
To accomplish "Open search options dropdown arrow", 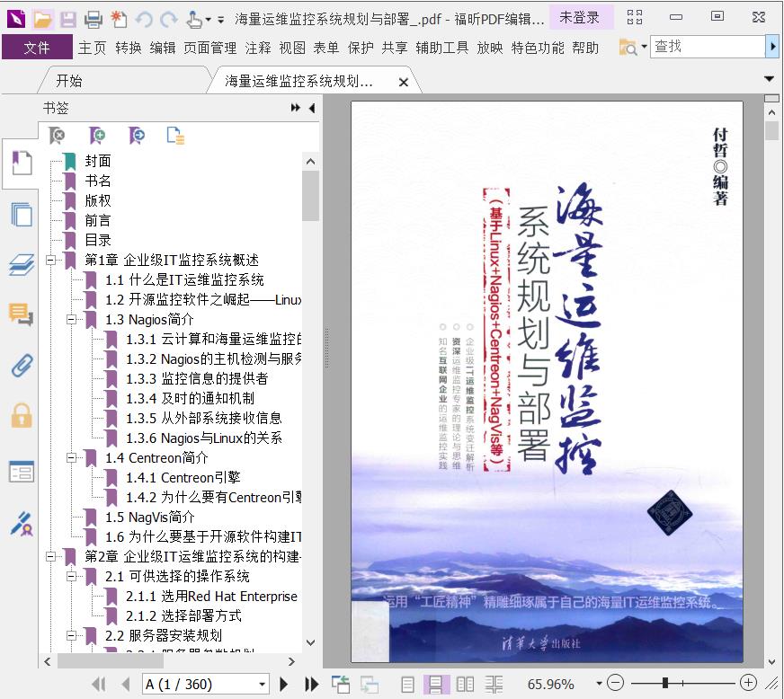I will pos(644,47).
